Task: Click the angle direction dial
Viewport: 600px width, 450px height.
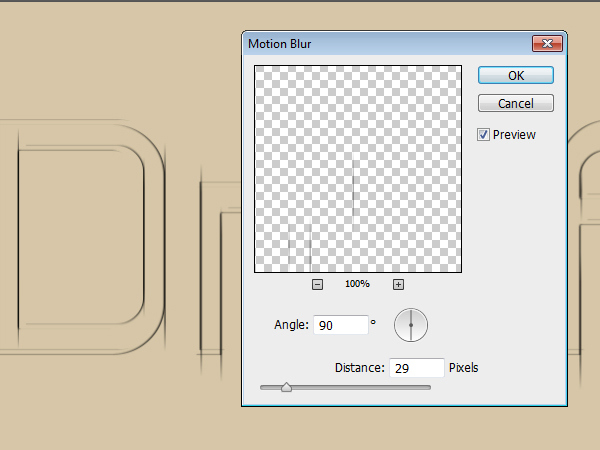Action: pyautogui.click(x=410, y=324)
